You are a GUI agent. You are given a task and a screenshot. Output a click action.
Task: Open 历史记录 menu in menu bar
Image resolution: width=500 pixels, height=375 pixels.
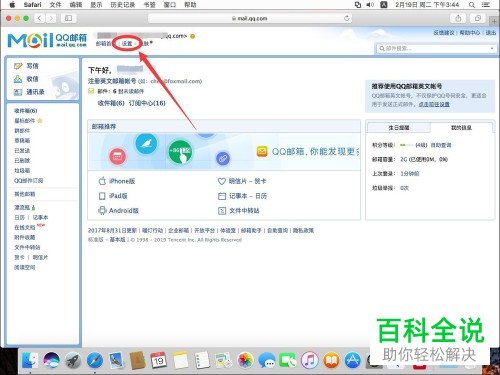point(122,5)
